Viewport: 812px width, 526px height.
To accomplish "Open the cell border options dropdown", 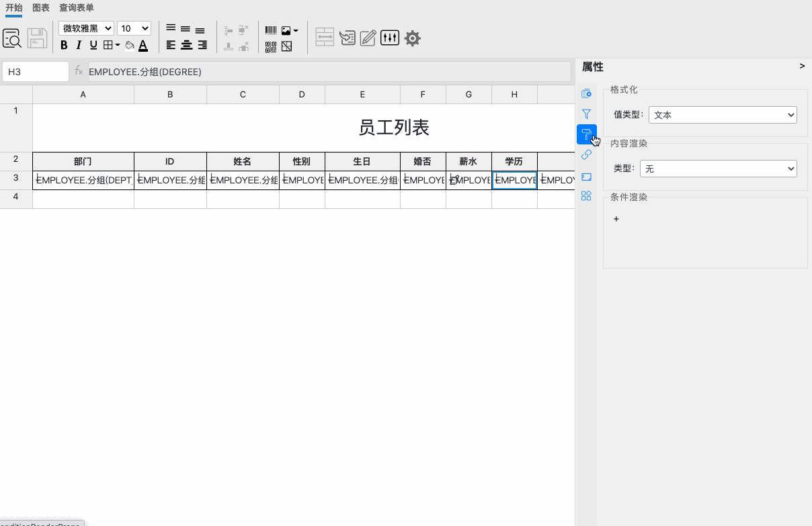I will point(112,46).
